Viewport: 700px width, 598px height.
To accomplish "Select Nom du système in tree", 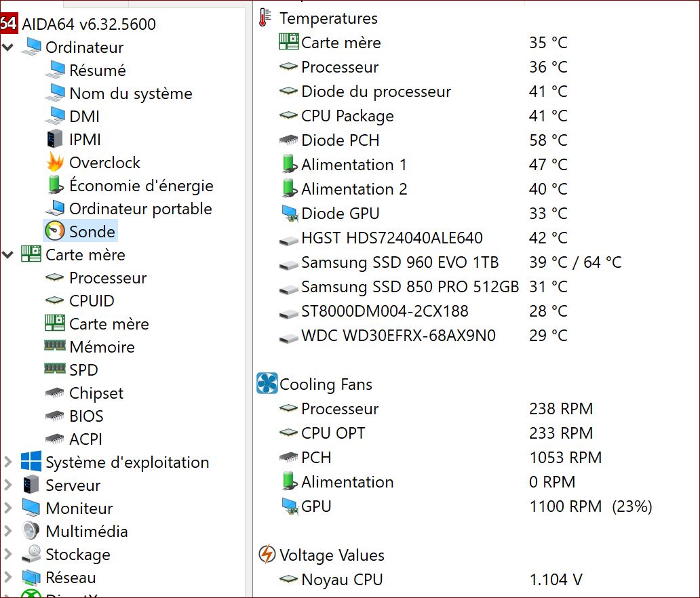I will (x=131, y=94).
